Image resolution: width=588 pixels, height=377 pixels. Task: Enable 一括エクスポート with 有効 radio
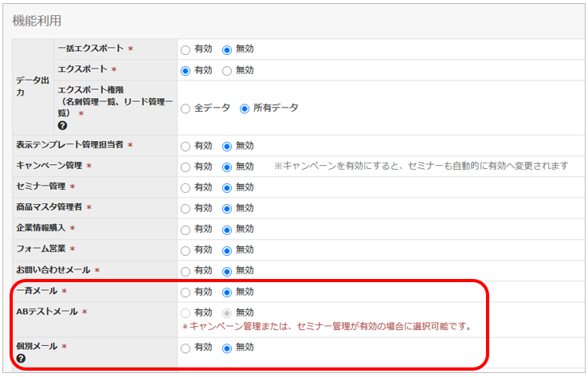point(186,49)
